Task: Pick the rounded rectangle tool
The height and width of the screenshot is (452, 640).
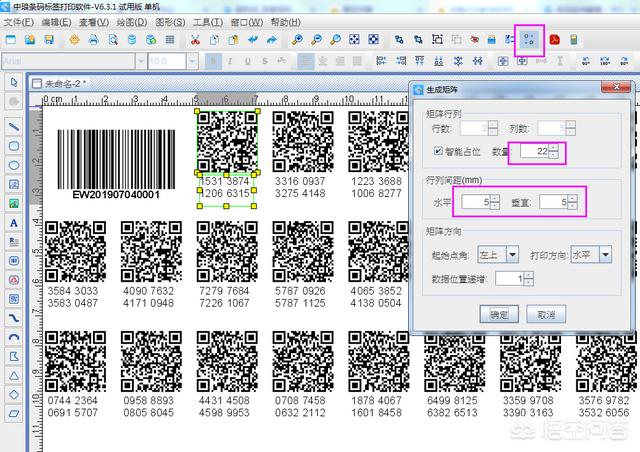Action: tap(14, 146)
